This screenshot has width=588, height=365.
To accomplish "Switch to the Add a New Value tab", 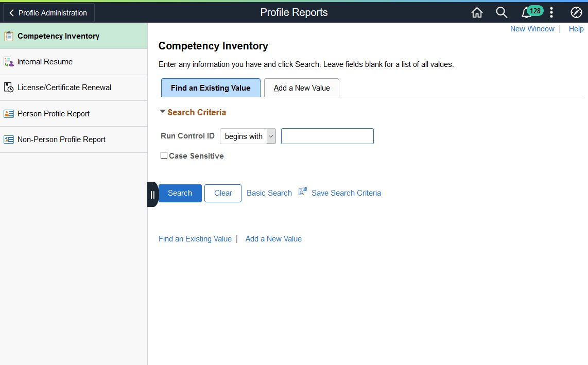I will coord(301,88).
